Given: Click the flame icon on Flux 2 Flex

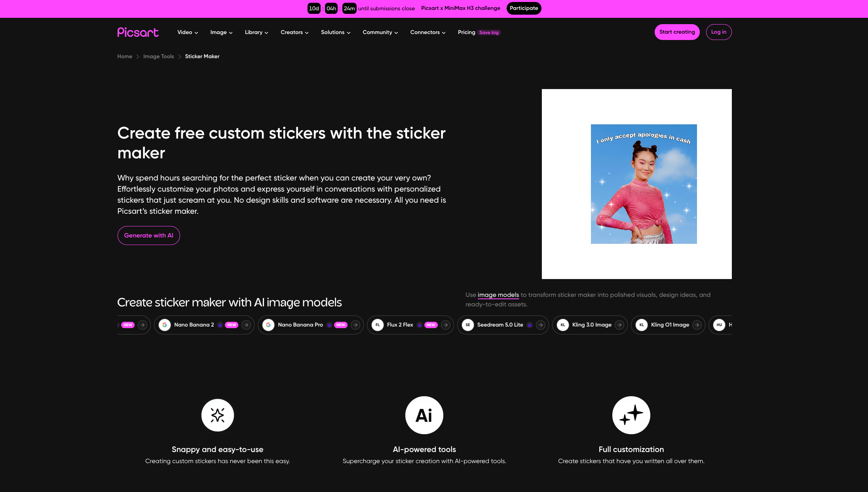Looking at the screenshot, I should (420, 325).
